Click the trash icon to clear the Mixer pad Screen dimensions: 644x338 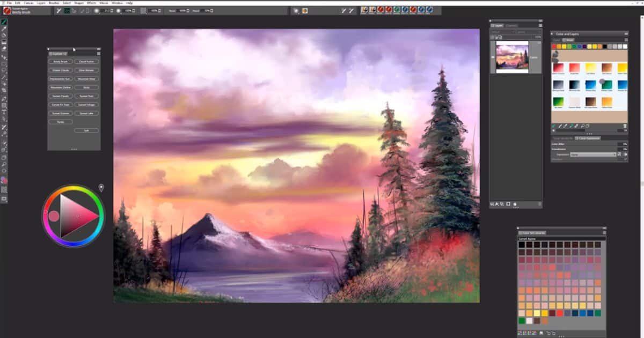coord(626,126)
